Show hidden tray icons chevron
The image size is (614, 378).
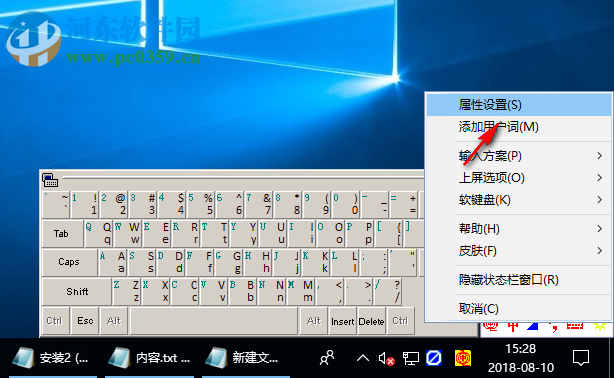[x=363, y=358]
